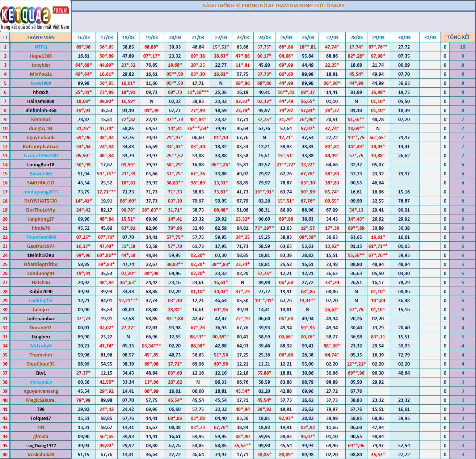Select Lookingfor's 18/03 cell 12,21***
This screenshot has height=459, width=476.
128,300
